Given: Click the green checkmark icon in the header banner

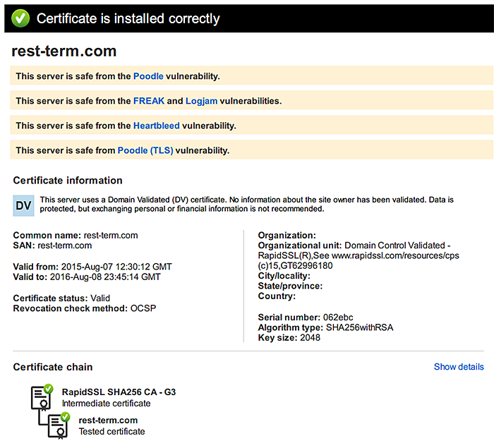Looking at the screenshot, I should [20, 18].
